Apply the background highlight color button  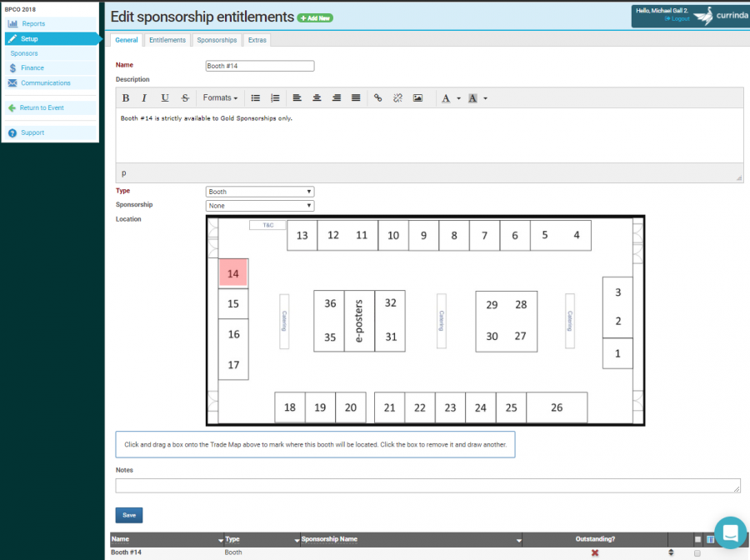coord(472,98)
